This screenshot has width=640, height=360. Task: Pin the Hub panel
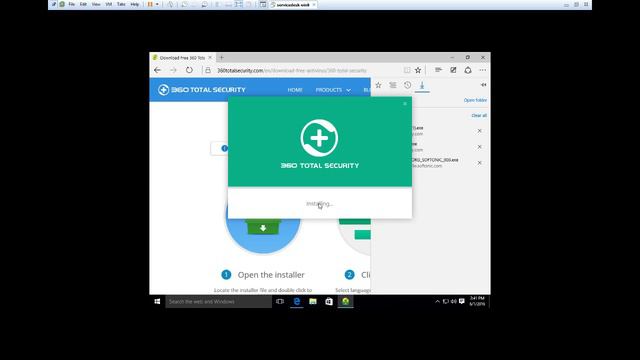click(x=483, y=85)
